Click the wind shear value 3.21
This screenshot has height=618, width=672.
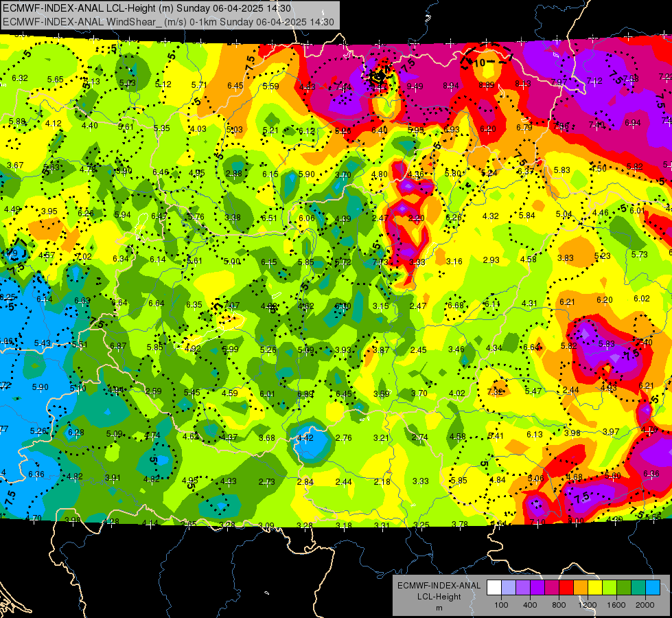tap(381, 438)
